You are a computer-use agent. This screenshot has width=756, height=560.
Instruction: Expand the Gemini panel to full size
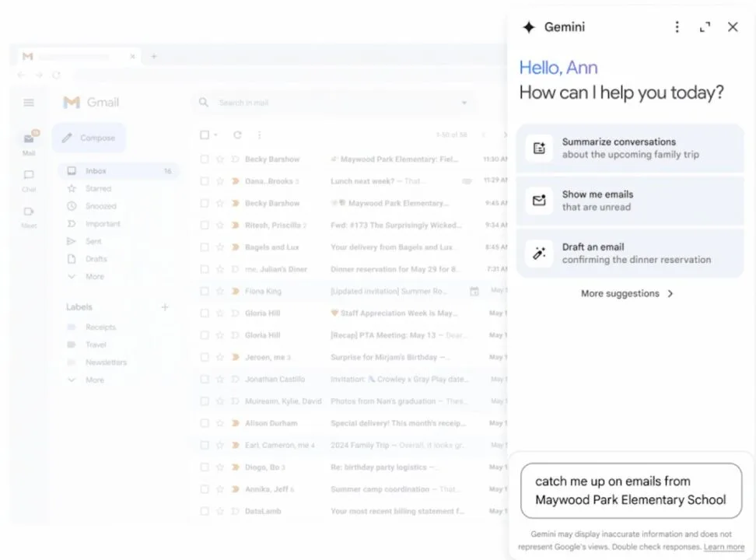click(x=705, y=27)
